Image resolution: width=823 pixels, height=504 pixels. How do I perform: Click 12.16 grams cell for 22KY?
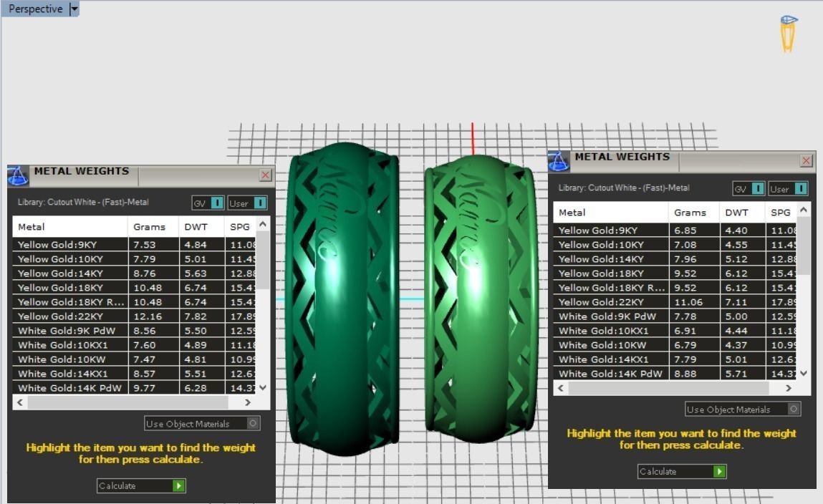(153, 316)
